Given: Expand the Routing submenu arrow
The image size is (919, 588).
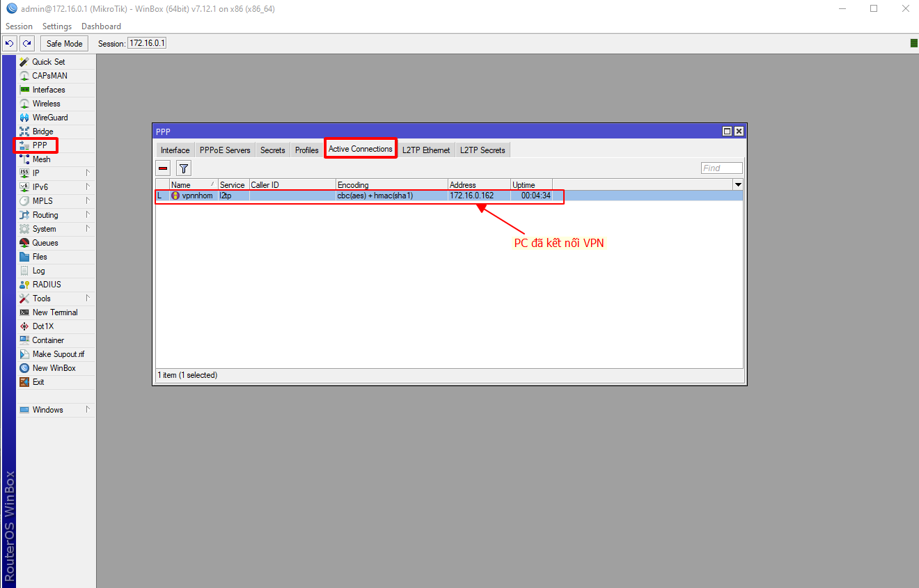Looking at the screenshot, I should 88,215.
